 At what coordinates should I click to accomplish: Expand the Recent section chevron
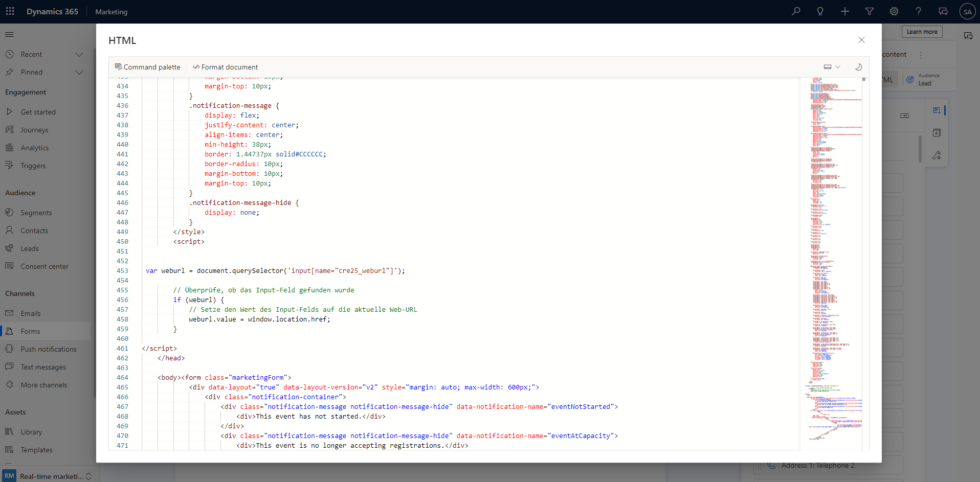[x=79, y=54]
